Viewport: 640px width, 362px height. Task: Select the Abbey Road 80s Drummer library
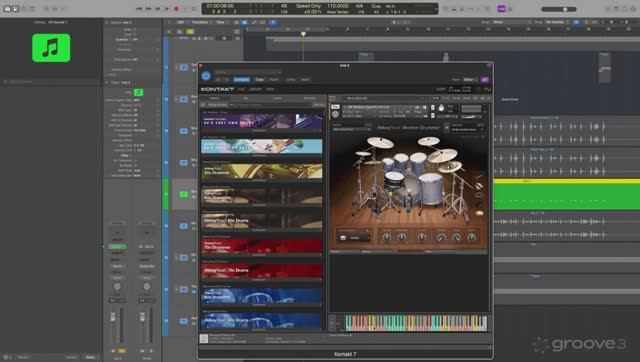coord(262,296)
